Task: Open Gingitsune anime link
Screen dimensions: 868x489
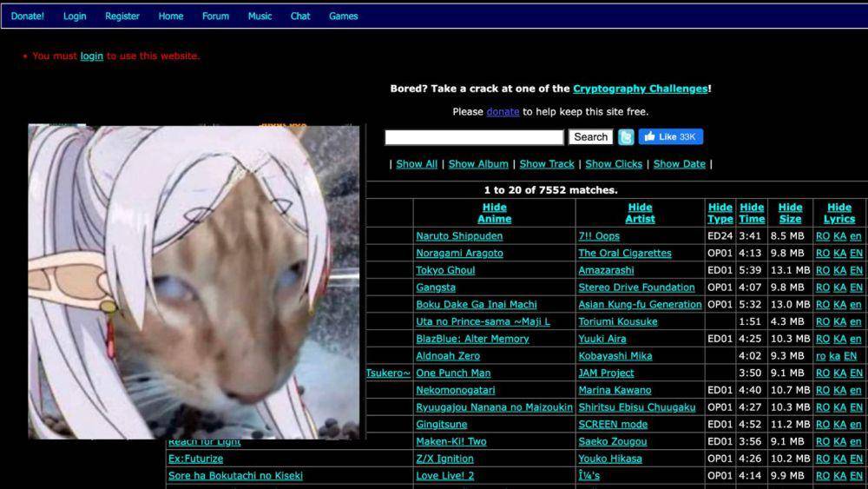Action: (442, 425)
